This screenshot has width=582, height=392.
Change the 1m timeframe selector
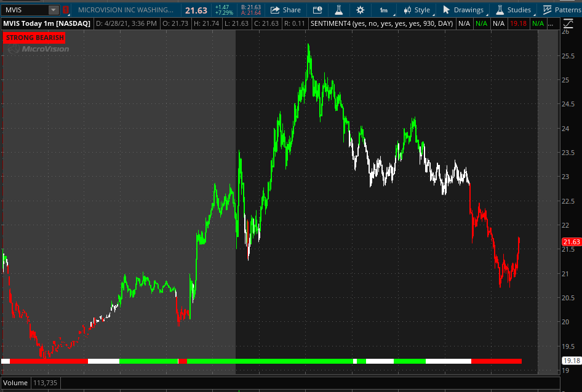[384, 10]
